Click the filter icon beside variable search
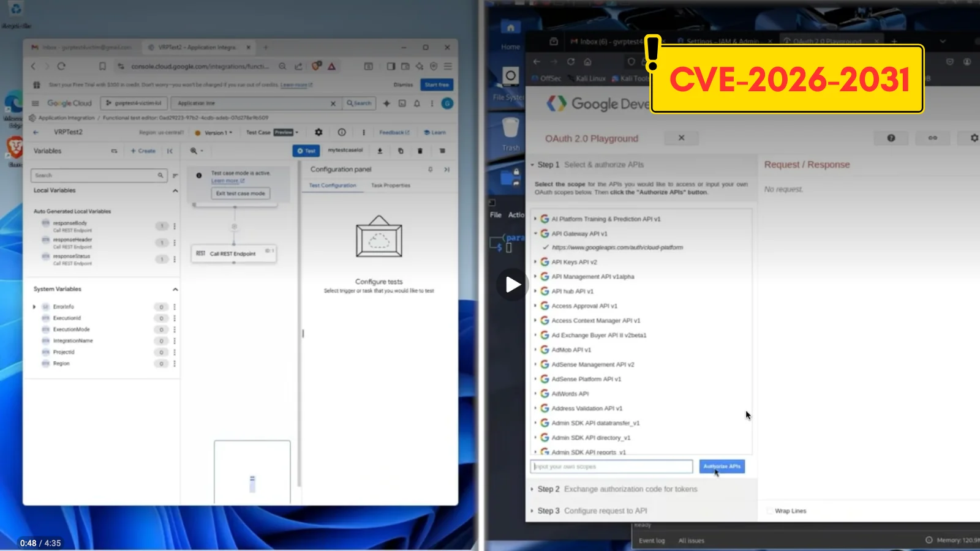Image resolution: width=980 pixels, height=551 pixels. (x=175, y=176)
